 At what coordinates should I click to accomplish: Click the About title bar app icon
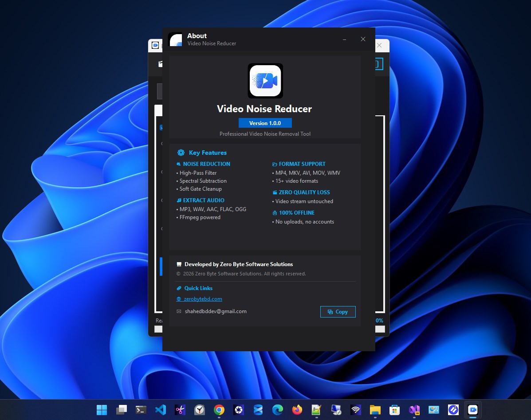(x=175, y=39)
